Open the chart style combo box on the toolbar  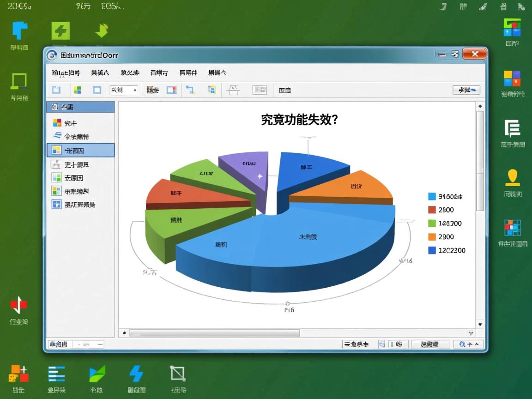[x=123, y=90]
